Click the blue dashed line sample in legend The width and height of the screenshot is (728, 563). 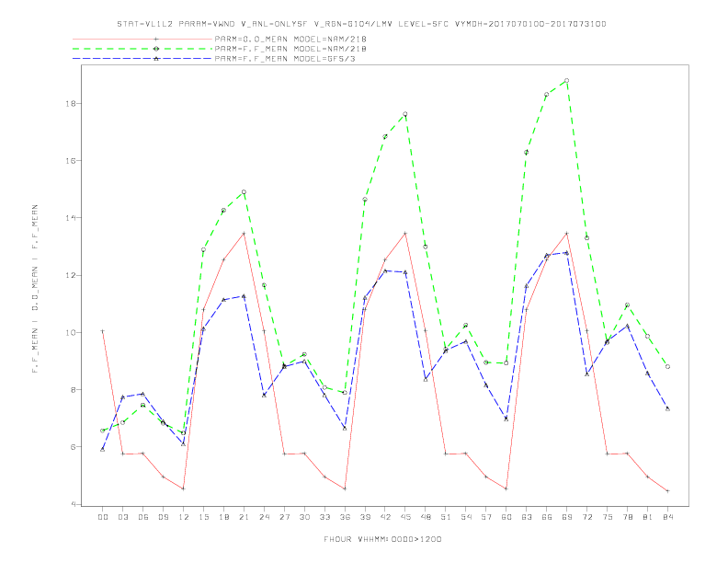(142, 59)
